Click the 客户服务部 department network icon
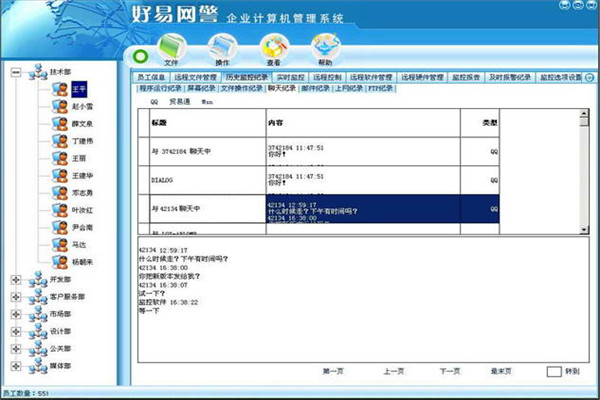The height and width of the screenshot is (400, 600). [38, 297]
